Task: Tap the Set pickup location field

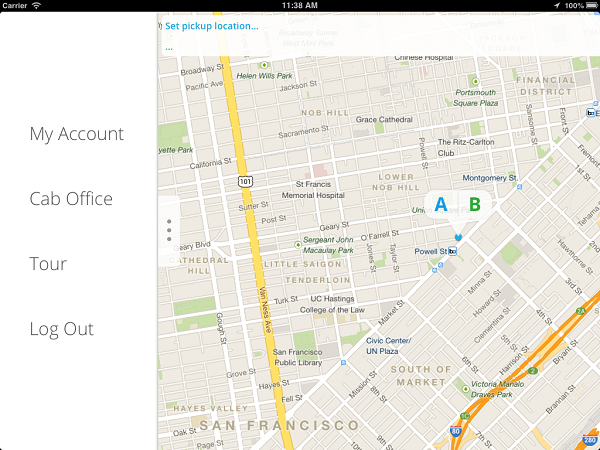Action: [x=212, y=26]
